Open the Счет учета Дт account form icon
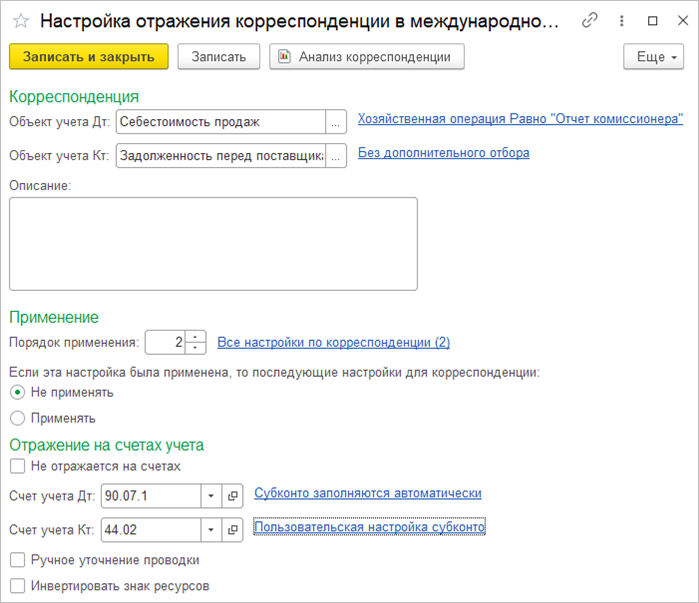The image size is (699, 603). pyautogui.click(x=233, y=495)
